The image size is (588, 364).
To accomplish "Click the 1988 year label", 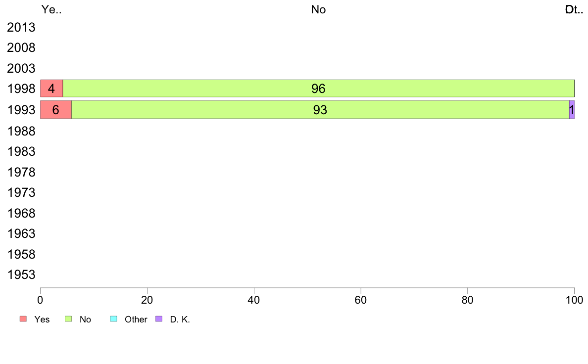I will point(21,131).
